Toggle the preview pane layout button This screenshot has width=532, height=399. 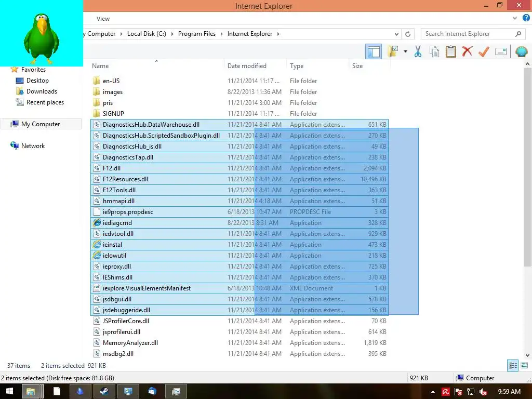373,51
